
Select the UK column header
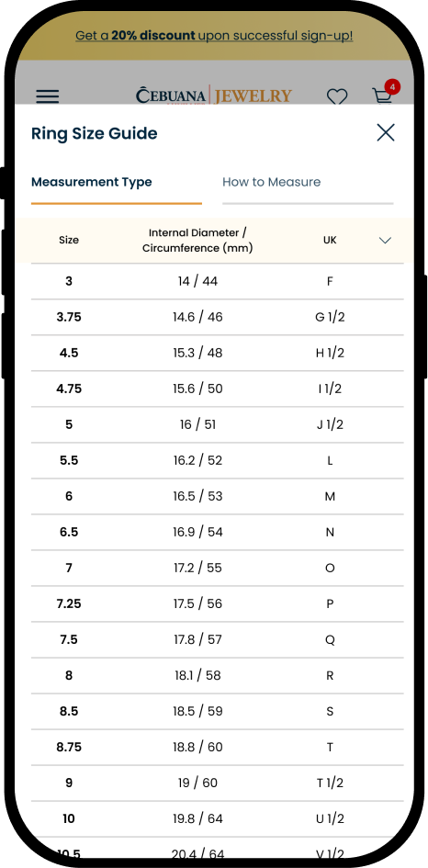[x=330, y=241]
